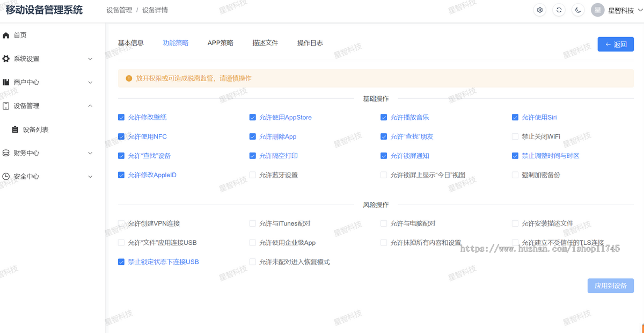Click the 设备管理 breadcrumb link

[120, 10]
